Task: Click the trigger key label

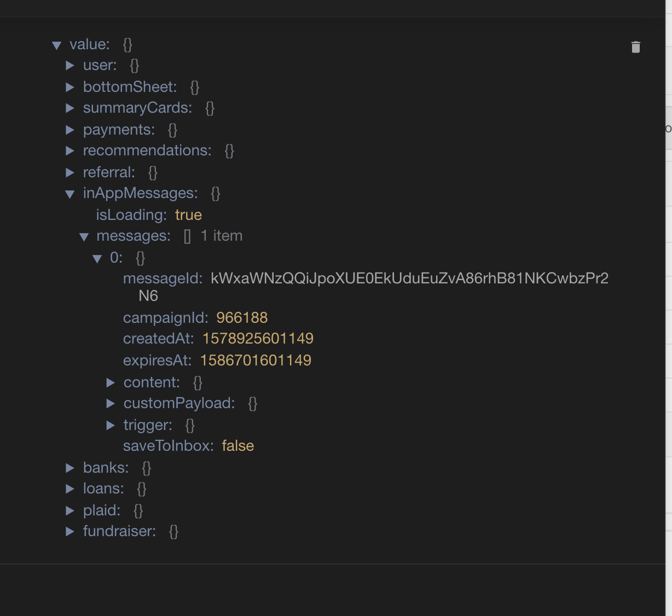Action: pos(148,425)
